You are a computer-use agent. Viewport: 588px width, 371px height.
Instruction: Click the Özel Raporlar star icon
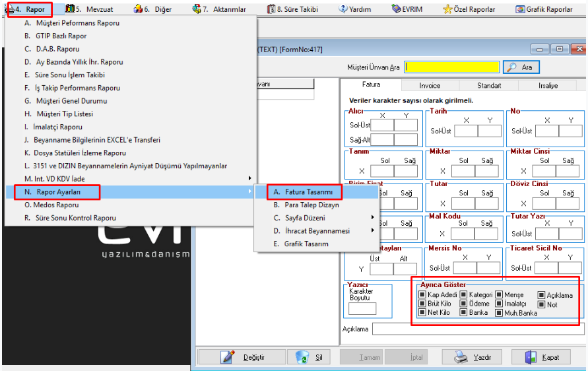point(447,9)
